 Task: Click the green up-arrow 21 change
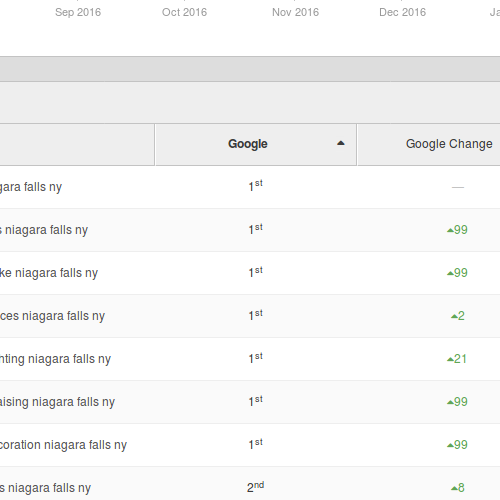(x=457, y=359)
